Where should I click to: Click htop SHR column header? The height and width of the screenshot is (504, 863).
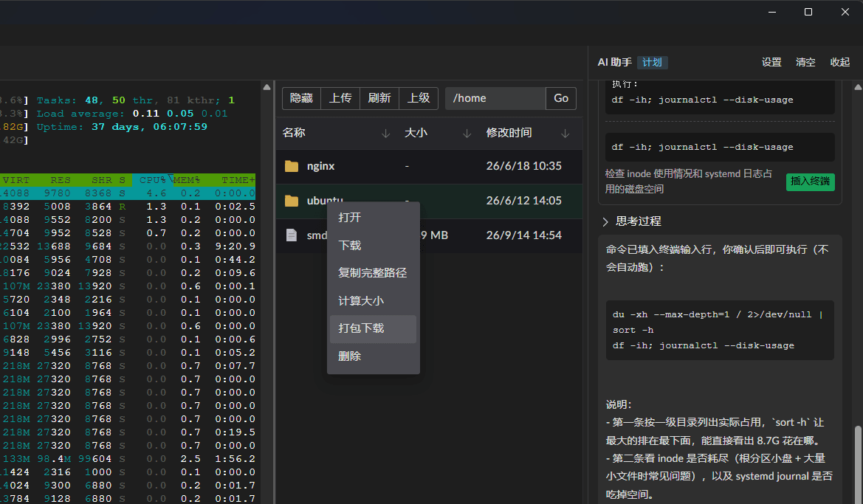pos(102,180)
